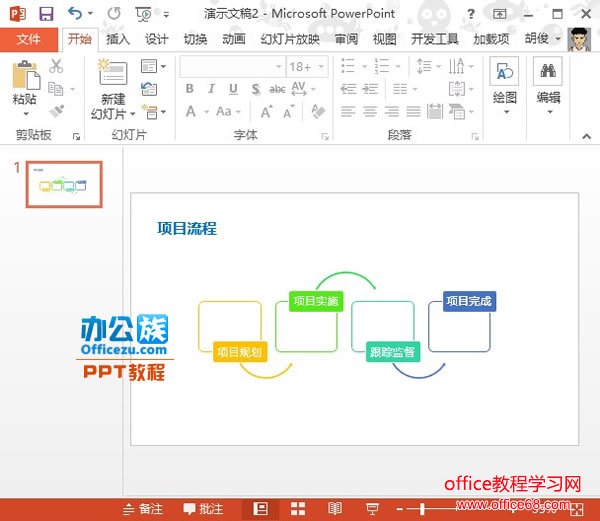Toggle Center alignment button

(370, 112)
